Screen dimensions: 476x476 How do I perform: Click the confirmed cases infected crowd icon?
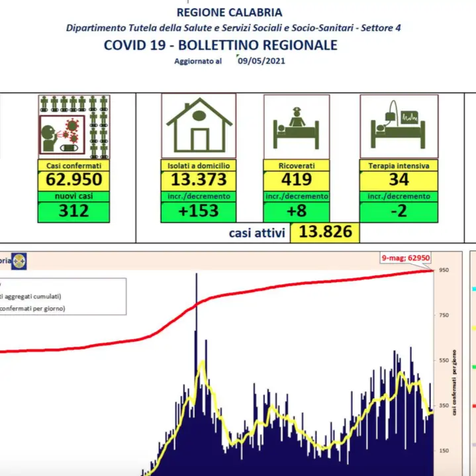click(74, 126)
